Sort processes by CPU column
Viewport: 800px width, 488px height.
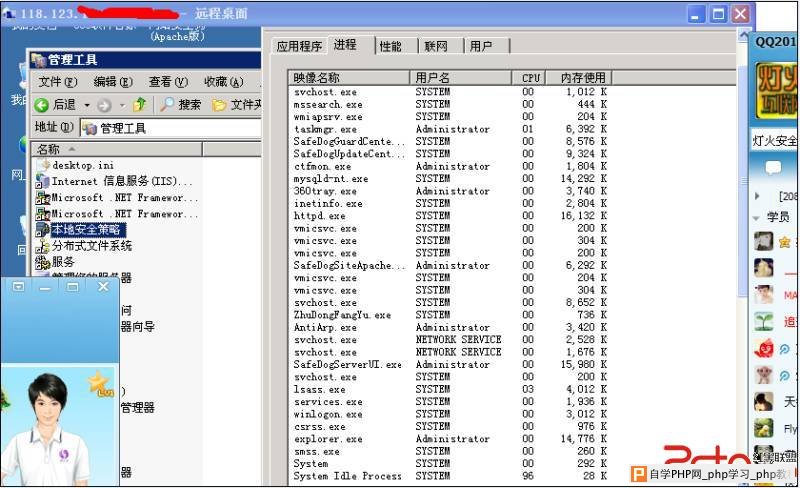[x=529, y=78]
